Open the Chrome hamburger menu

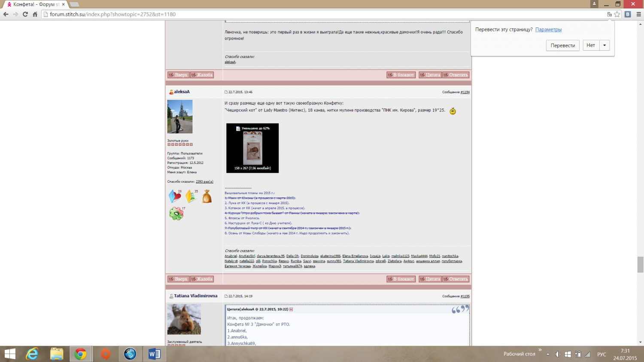pyautogui.click(x=638, y=14)
